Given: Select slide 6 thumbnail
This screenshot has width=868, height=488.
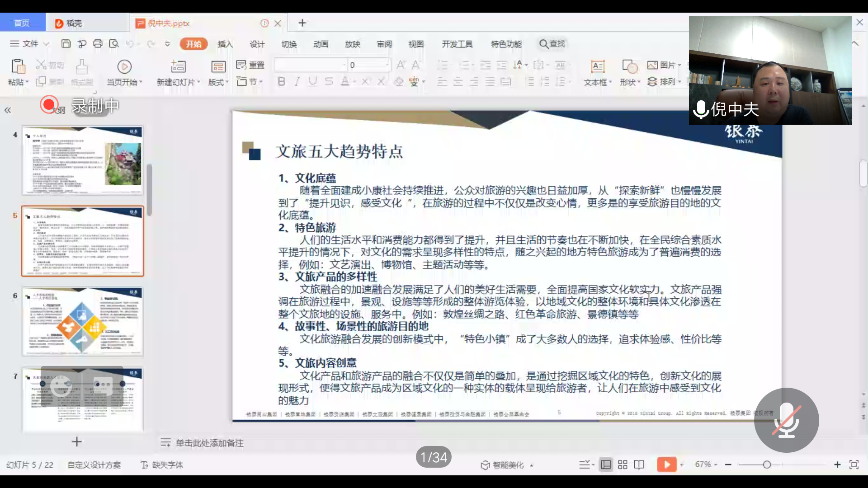Looking at the screenshot, I should click(83, 321).
